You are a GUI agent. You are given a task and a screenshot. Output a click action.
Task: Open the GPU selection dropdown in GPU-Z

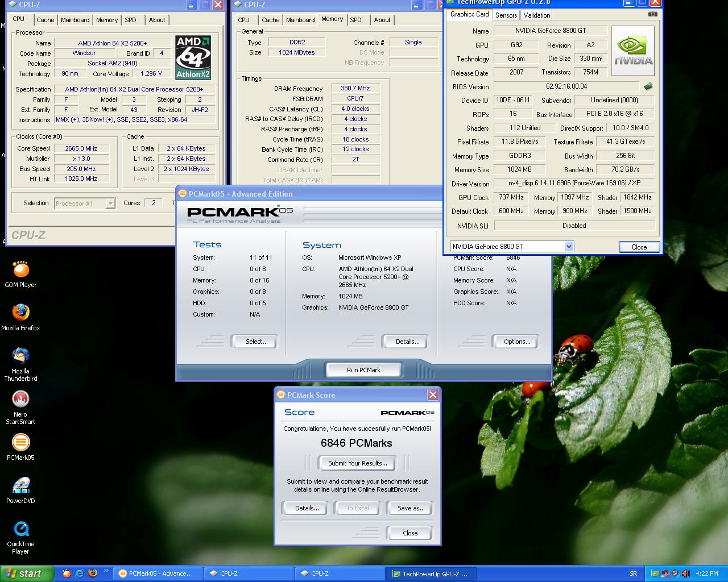[x=568, y=246]
